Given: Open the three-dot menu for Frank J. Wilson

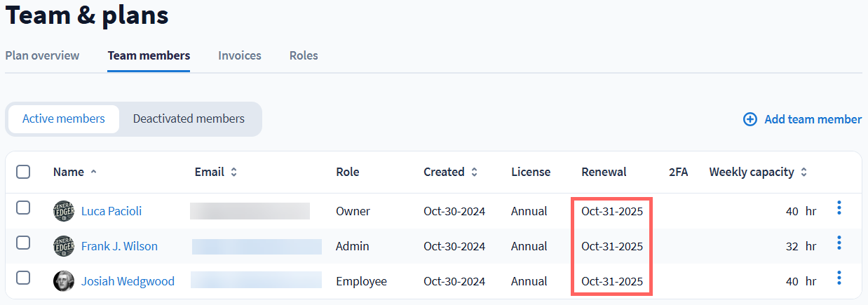Looking at the screenshot, I should 839,243.
